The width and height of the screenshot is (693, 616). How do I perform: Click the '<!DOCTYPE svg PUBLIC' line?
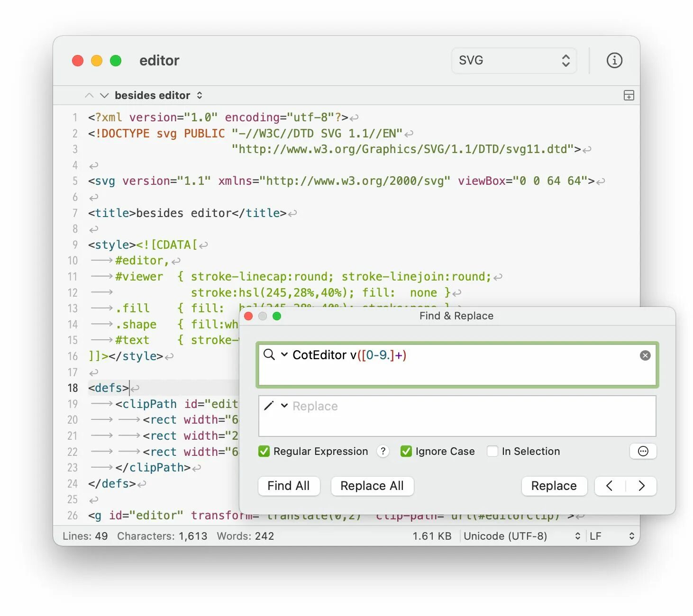pyautogui.click(x=245, y=134)
